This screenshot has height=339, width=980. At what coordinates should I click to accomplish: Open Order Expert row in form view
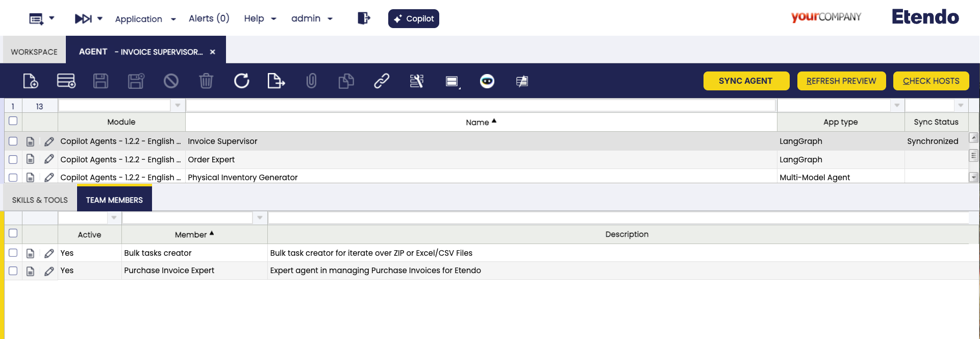(31, 159)
